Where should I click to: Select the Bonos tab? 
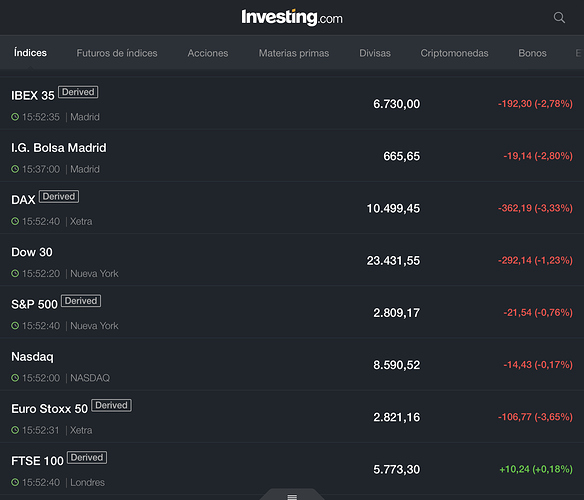click(x=532, y=53)
